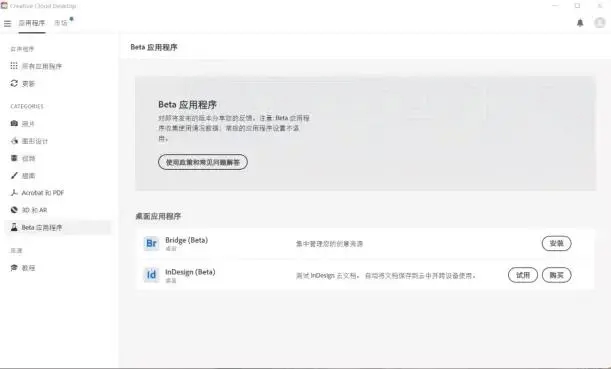The image size is (611, 369).
Task: Click the InDesign description mentioning 云文档
Action: point(385,275)
